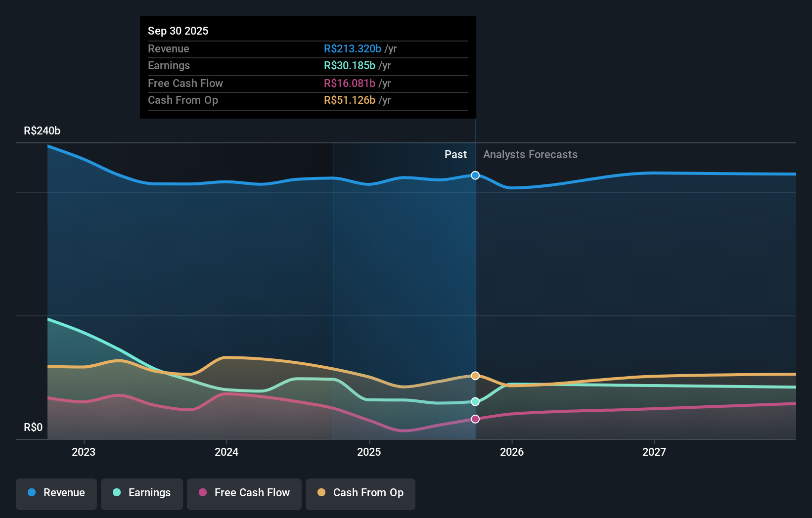Click the 2026 axis label
This screenshot has width=812, height=518.
tap(512, 452)
